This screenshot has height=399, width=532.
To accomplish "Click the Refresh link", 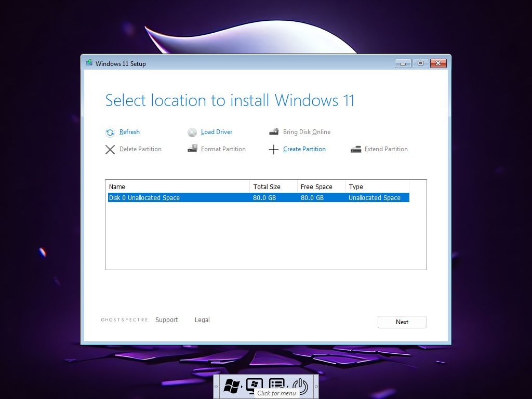I will click(129, 132).
